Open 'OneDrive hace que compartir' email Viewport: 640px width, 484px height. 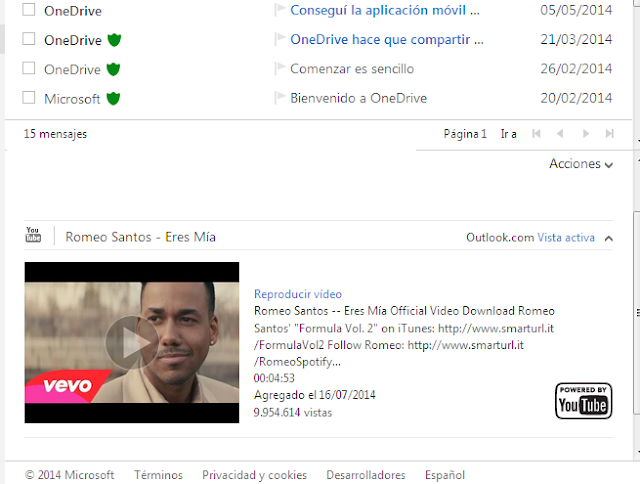click(387, 40)
